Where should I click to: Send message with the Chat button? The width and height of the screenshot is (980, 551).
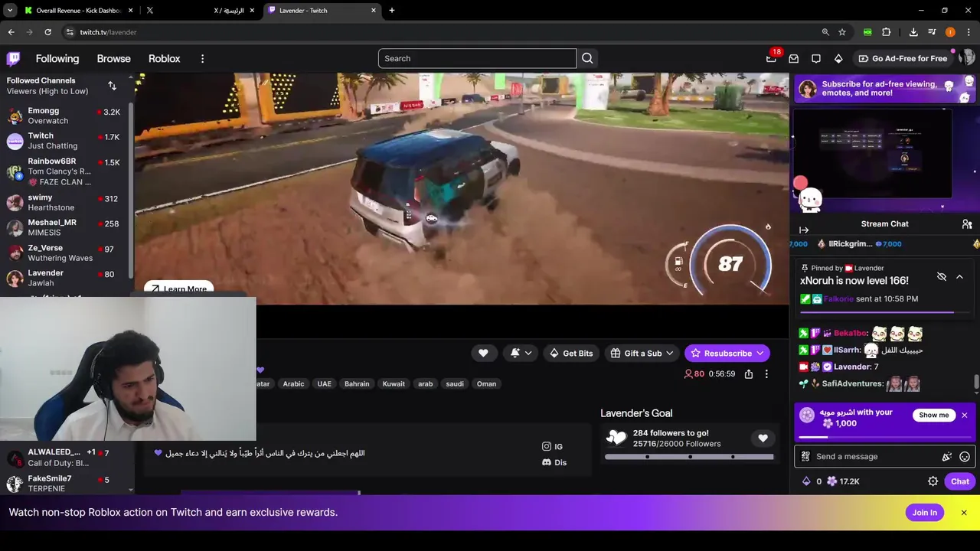tap(960, 481)
